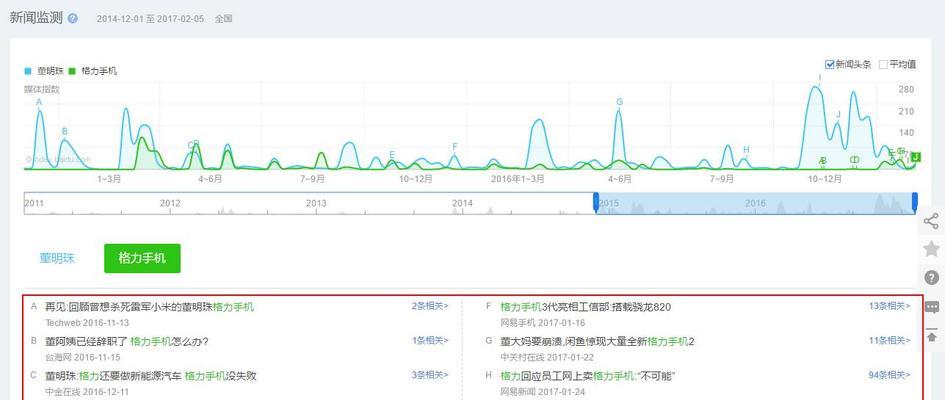The width and height of the screenshot is (945, 400).
Task: Click the date range 2014-12-01 至 2017-02-05
Action: coord(150,19)
